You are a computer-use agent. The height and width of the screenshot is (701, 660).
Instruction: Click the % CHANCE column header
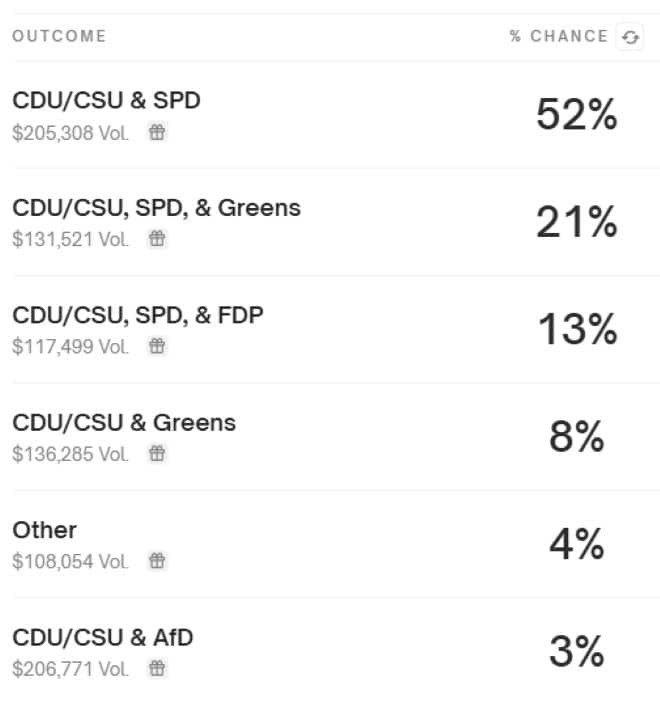tap(558, 37)
